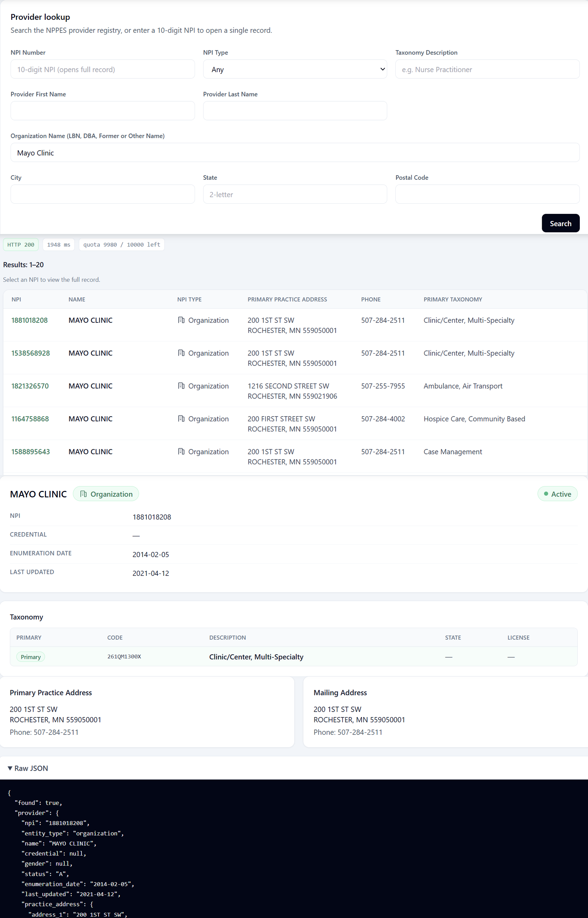Click the PRIMARY PRACTICE ADDRESS column header

click(x=287, y=300)
